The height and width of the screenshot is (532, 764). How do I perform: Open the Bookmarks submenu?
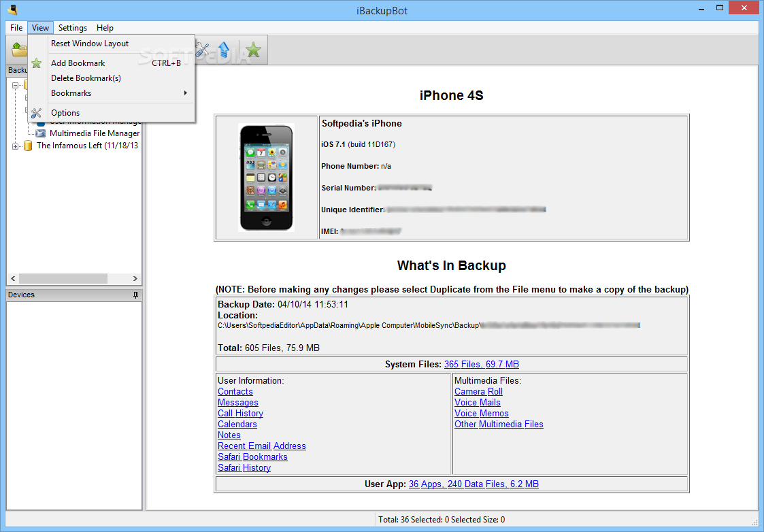[112, 93]
